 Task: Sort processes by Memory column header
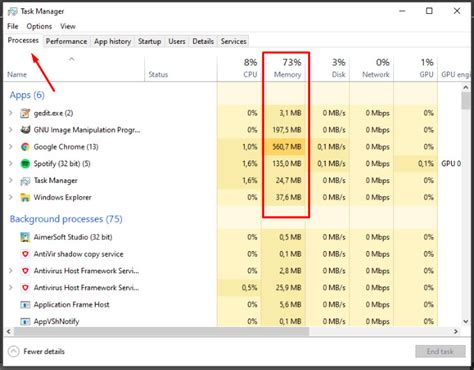click(x=287, y=68)
